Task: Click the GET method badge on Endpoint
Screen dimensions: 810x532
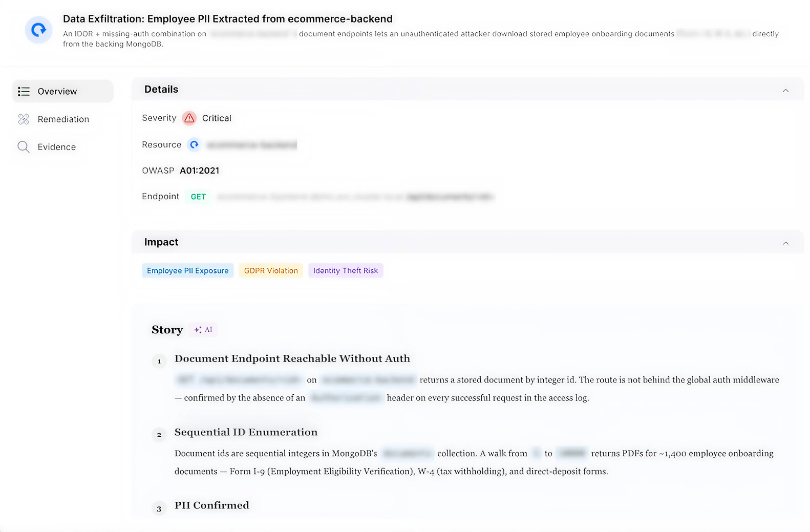Action: (198, 197)
